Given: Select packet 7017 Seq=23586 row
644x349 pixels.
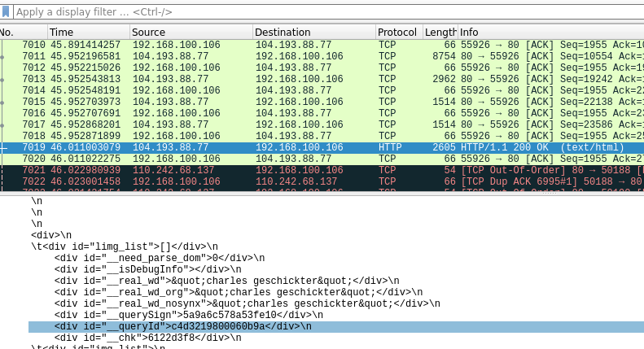Looking at the screenshot, I should [x=322, y=124].
